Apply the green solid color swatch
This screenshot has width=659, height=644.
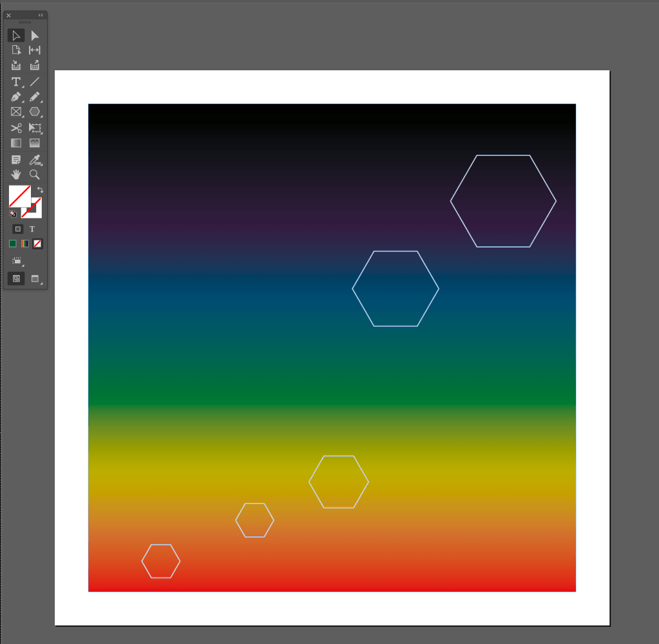12,244
